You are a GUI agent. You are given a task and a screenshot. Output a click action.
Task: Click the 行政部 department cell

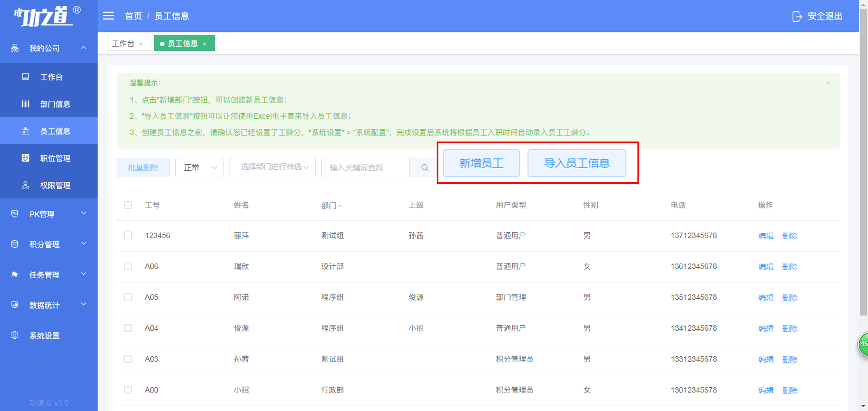[x=333, y=390]
